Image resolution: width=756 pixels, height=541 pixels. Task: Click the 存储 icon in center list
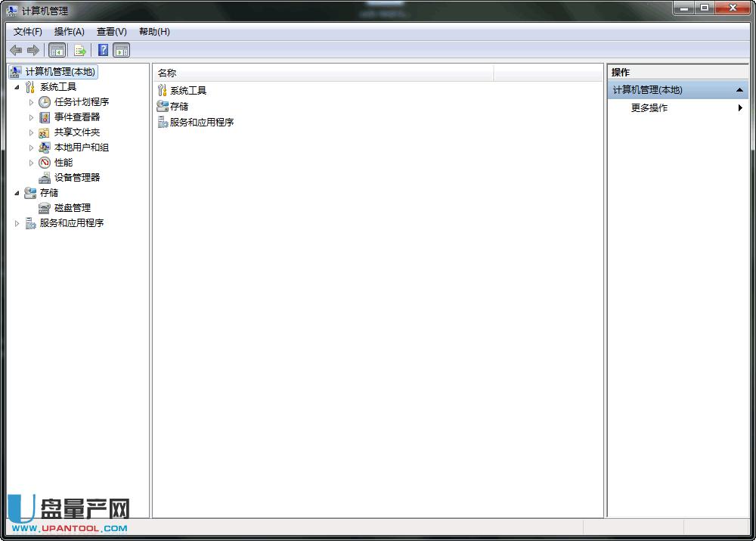coord(162,107)
